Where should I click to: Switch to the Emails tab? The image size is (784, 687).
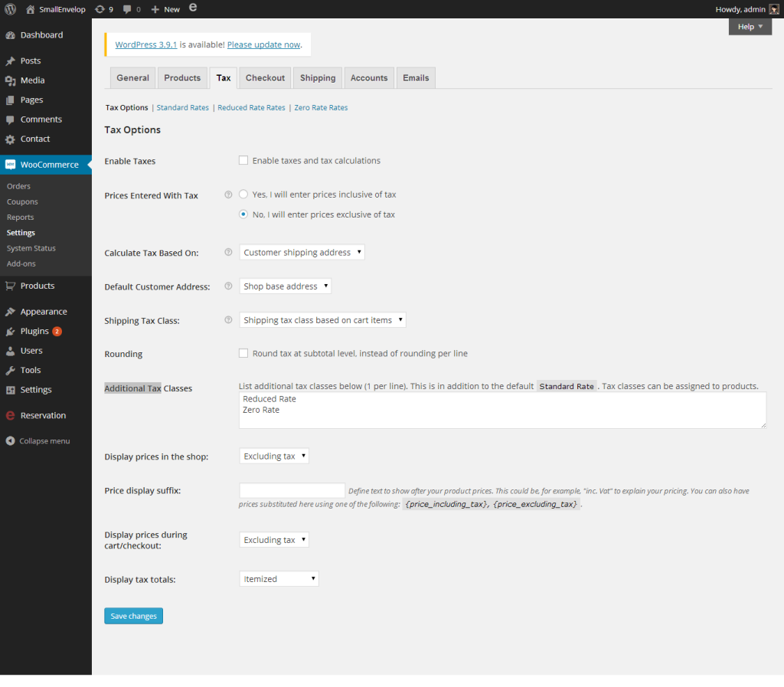pos(416,78)
